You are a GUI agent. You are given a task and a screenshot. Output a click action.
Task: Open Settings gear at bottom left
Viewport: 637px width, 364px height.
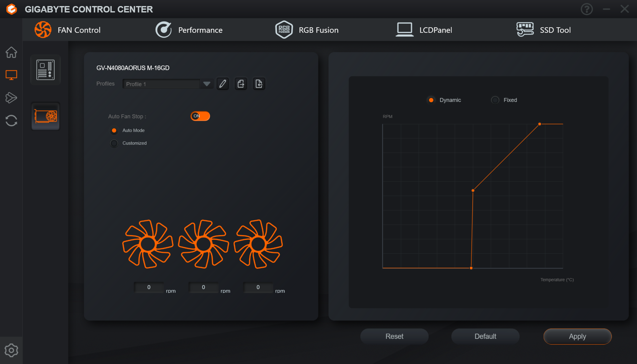[11, 350]
